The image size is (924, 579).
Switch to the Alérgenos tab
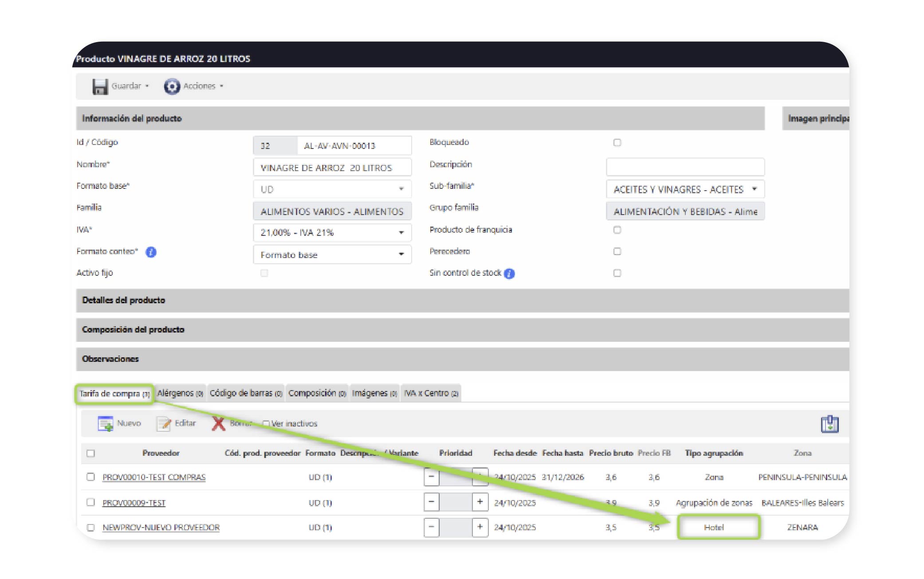pos(180,394)
